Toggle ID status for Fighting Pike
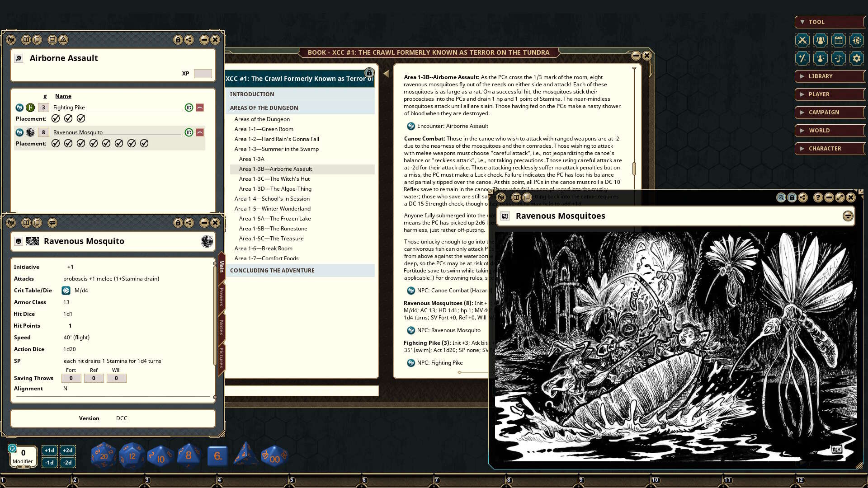The height and width of the screenshot is (488, 868). pos(189,108)
